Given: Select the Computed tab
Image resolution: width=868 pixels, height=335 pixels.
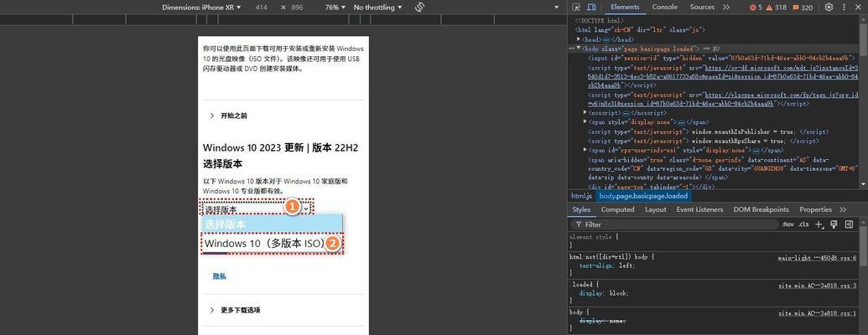Looking at the screenshot, I should [617, 209].
